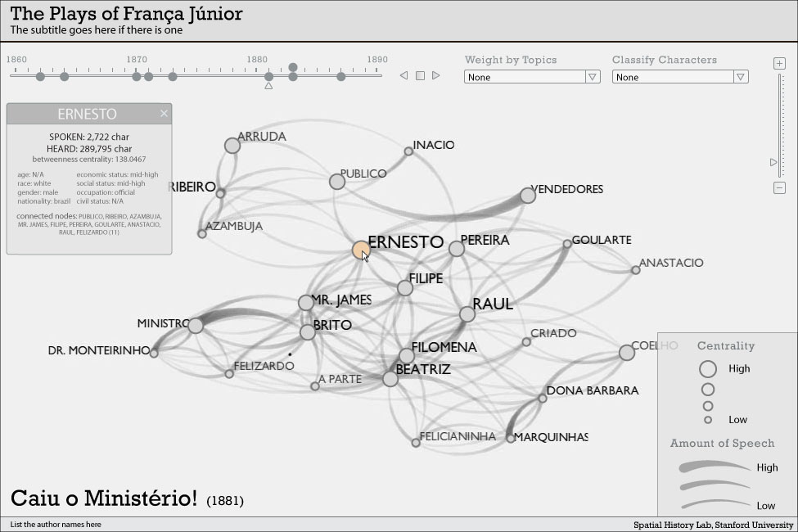Expand the Classify Characters dropdown
The height and width of the screenshot is (532, 798).
pyautogui.click(x=740, y=77)
